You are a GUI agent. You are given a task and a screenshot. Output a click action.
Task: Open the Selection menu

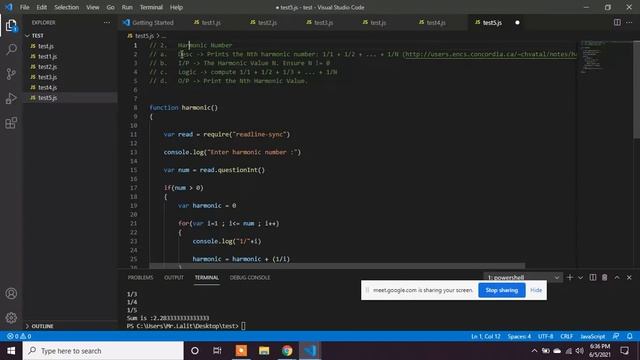[x=67, y=7]
